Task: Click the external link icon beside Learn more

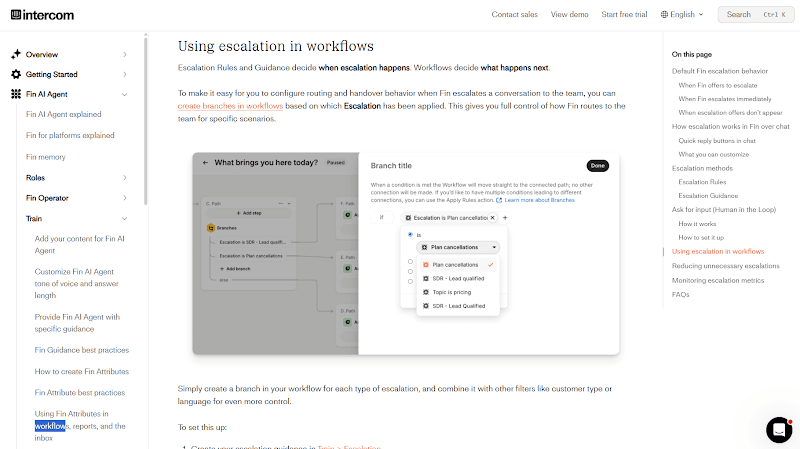Action: tap(499, 200)
